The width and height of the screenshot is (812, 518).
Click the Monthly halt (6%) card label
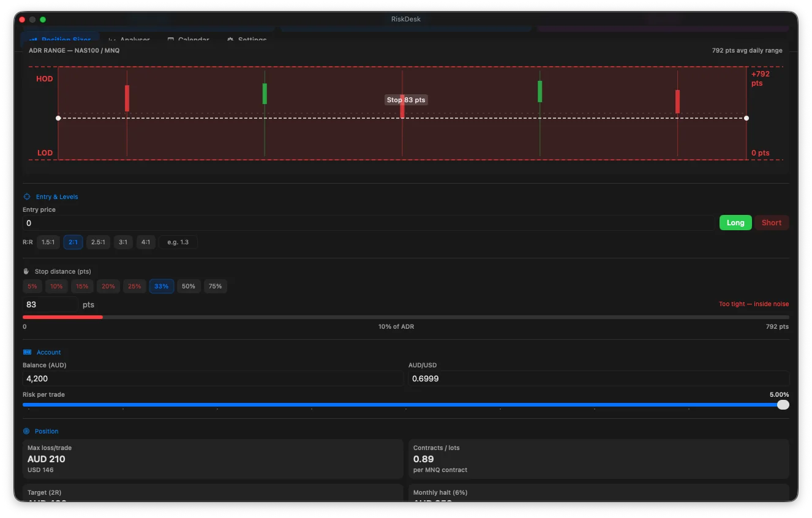pos(440,493)
